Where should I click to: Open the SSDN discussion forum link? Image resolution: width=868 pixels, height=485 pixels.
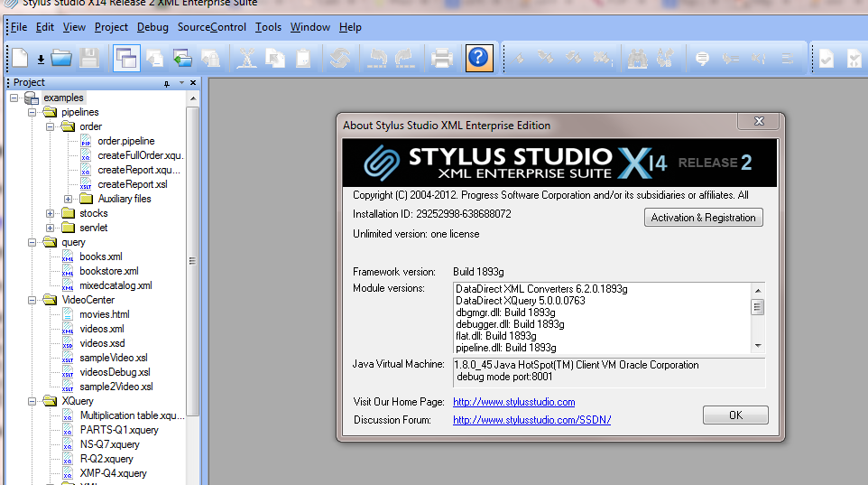tap(532, 420)
